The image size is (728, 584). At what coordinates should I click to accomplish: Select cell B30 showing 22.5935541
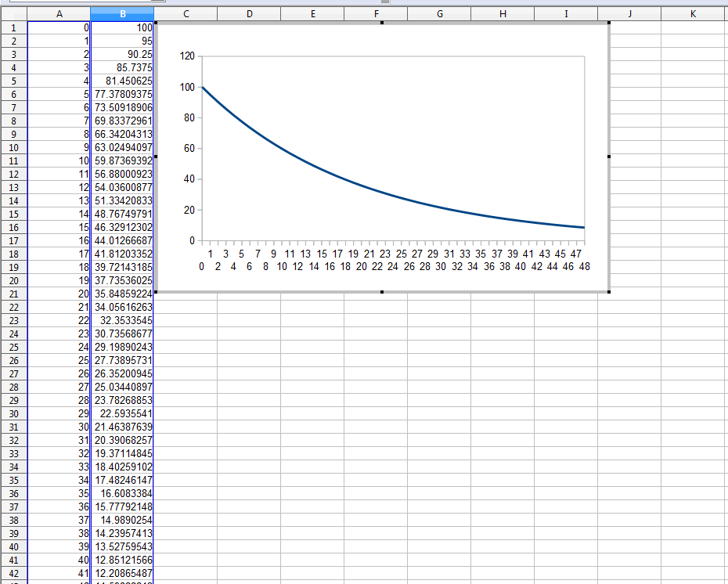[122, 413]
